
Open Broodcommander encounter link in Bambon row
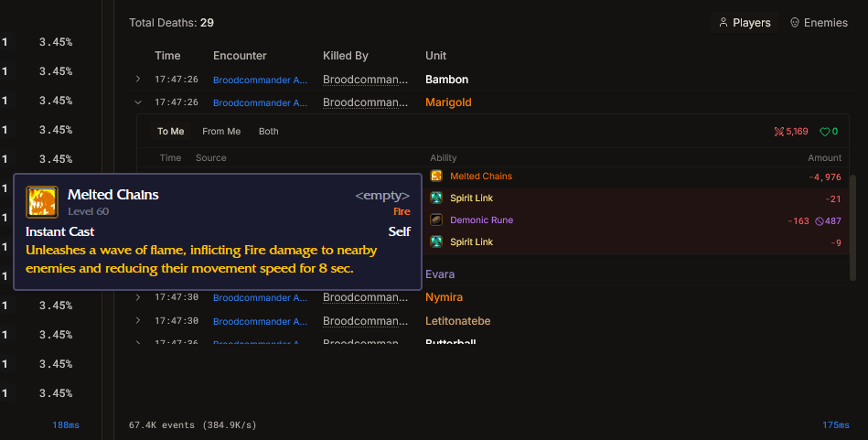pyautogui.click(x=260, y=80)
